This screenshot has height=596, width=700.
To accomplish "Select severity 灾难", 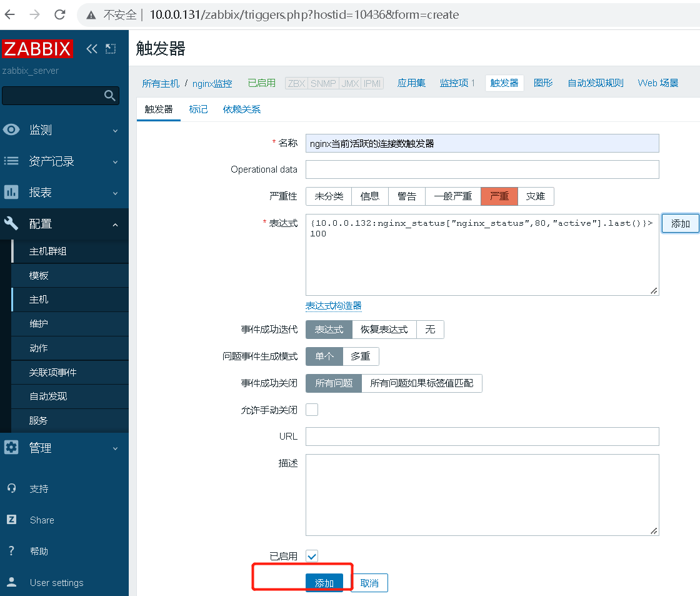I will 536,196.
